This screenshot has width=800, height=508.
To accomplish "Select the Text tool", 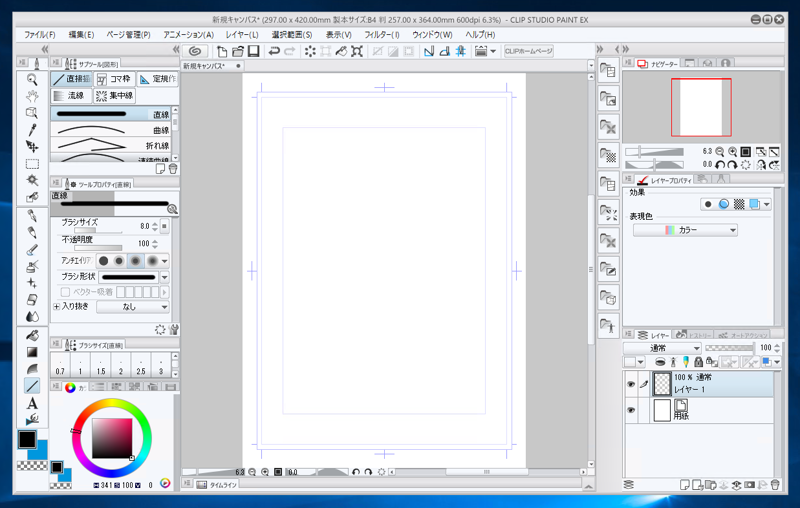I will tap(32, 403).
